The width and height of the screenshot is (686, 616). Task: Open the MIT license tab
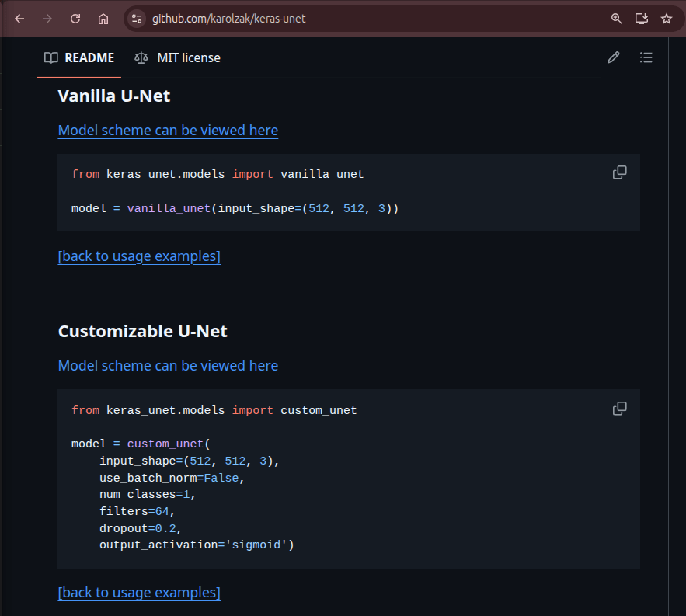(177, 57)
